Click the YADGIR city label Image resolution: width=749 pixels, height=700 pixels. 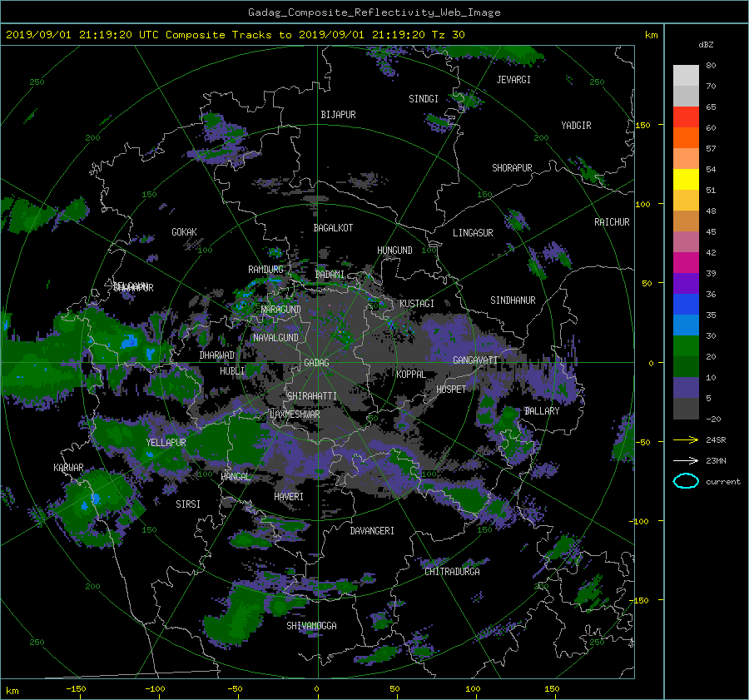click(x=576, y=126)
